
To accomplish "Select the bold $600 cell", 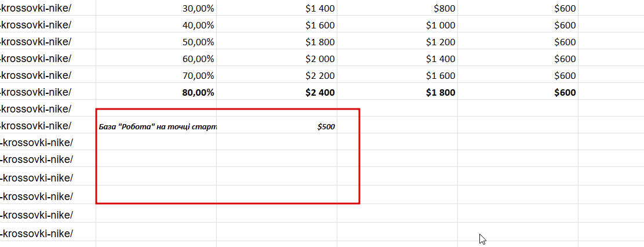I will [518, 92].
